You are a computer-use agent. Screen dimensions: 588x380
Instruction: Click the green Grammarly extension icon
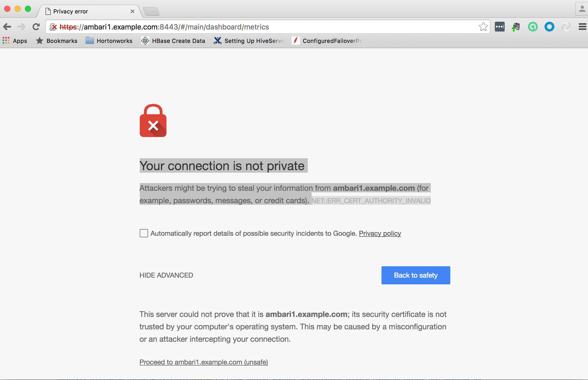click(533, 27)
